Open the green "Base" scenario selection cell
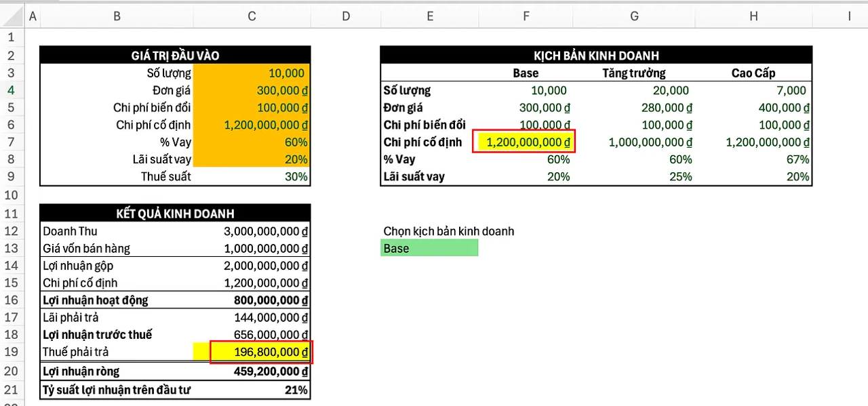 [429, 248]
